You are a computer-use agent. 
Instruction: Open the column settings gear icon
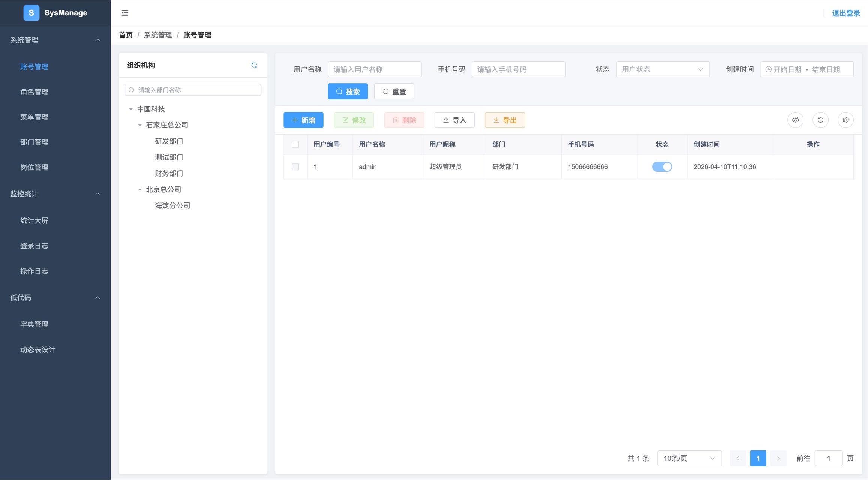845,120
